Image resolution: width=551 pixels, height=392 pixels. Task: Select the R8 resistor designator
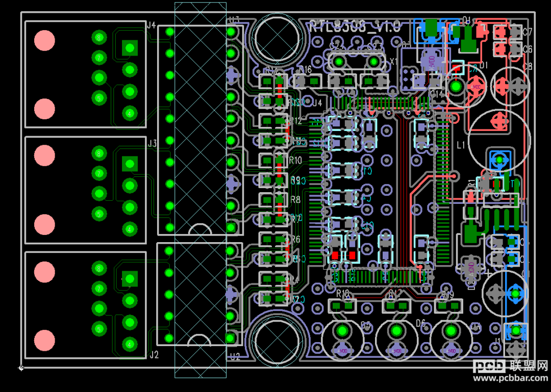click(295, 199)
